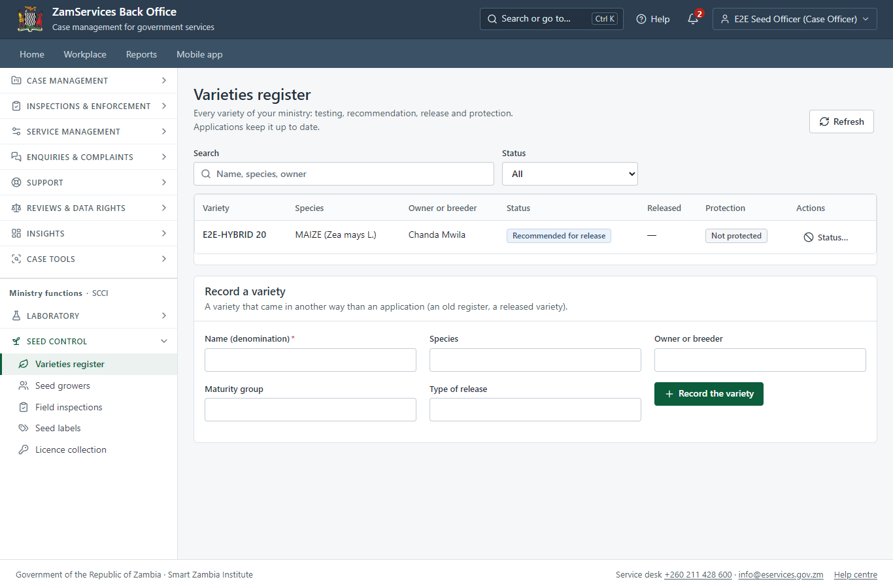This screenshot has width=893, height=588.
Task: Open the Mobile app tab
Action: 199,54
